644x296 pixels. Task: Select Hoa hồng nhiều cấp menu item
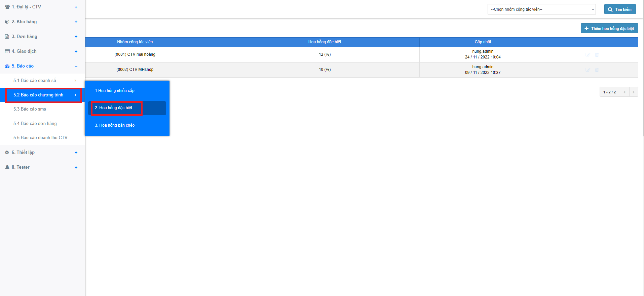(115, 91)
